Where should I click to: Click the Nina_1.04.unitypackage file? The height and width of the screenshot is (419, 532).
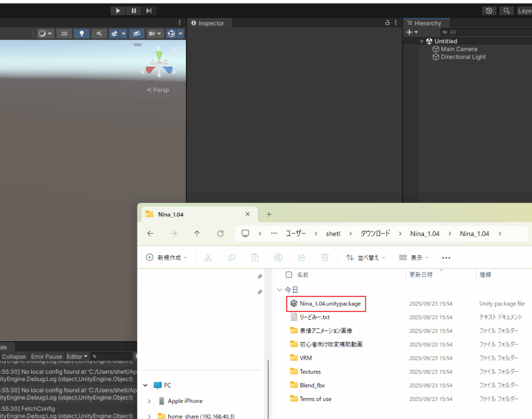[x=330, y=304]
